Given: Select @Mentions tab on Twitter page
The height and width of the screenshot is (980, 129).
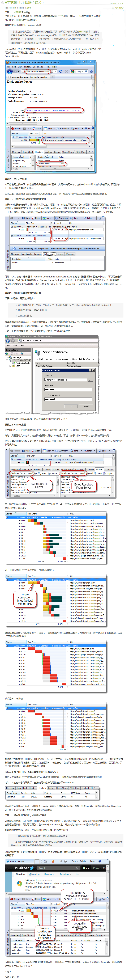Looking at the screenshot, I should click(x=35, y=874).
